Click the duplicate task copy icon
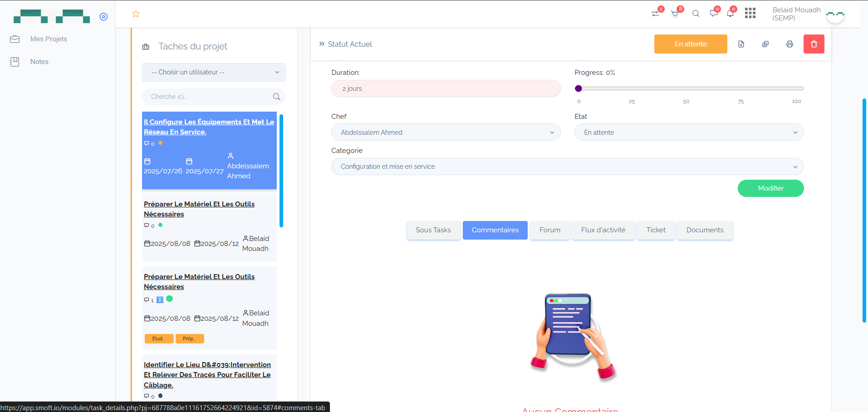The height and width of the screenshot is (412, 868). coord(765,44)
